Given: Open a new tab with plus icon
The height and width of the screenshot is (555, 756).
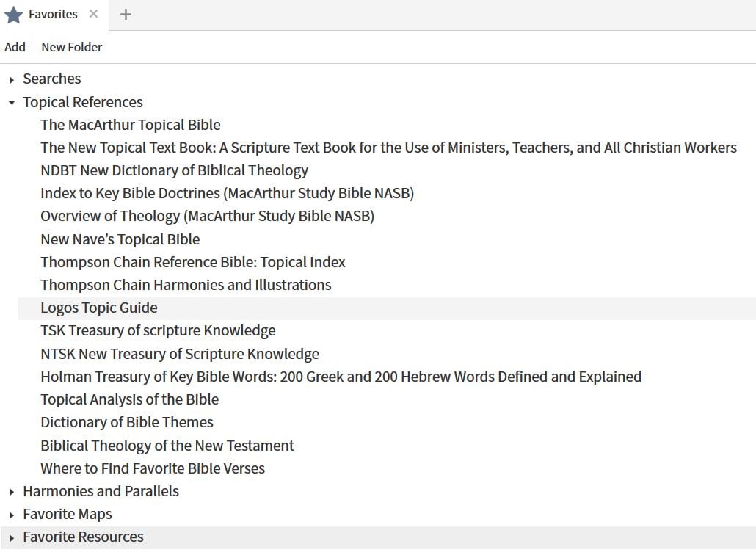Looking at the screenshot, I should point(126,14).
